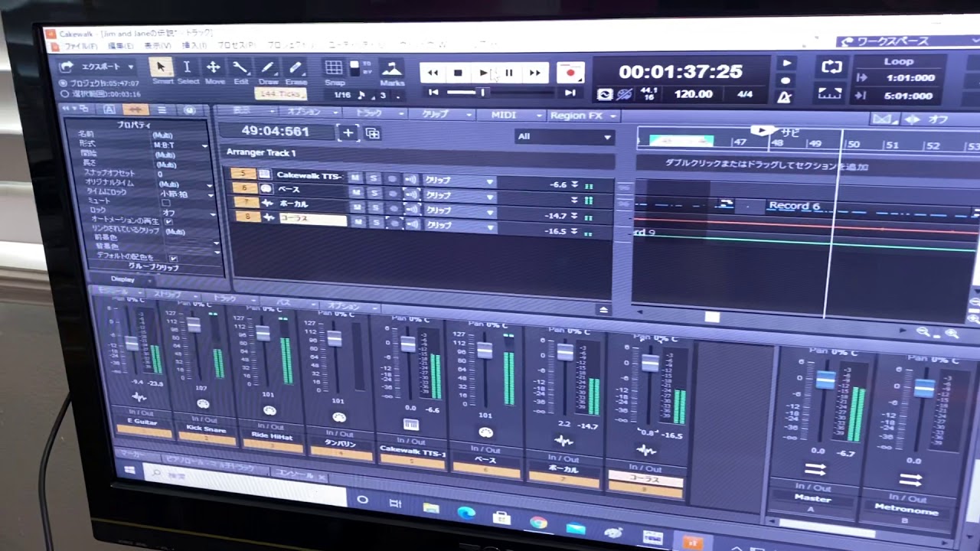
Task: Pause the transport
Action: (x=508, y=73)
